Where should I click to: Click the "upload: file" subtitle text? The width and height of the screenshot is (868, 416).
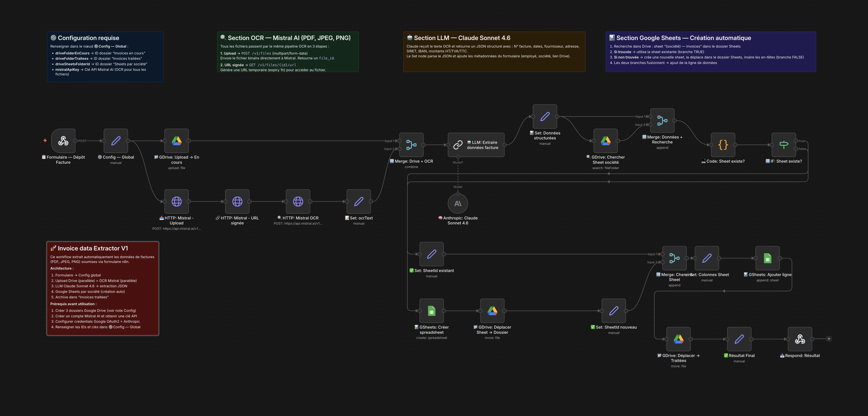point(177,168)
